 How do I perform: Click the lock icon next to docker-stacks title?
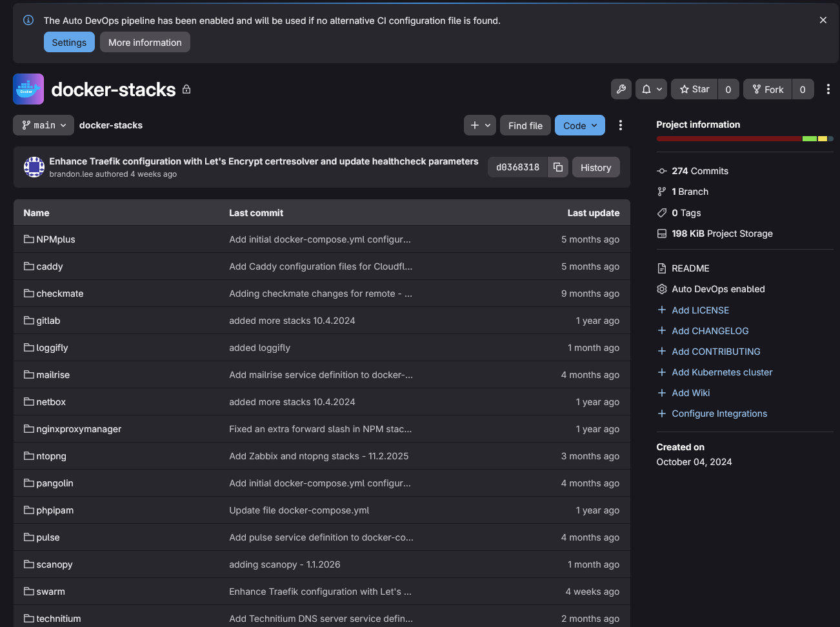(x=186, y=90)
